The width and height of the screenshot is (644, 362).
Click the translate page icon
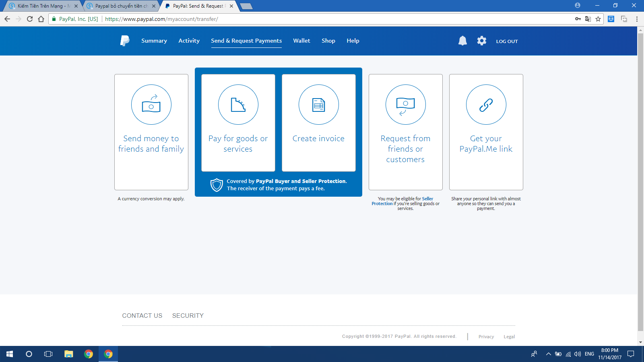coord(588,19)
